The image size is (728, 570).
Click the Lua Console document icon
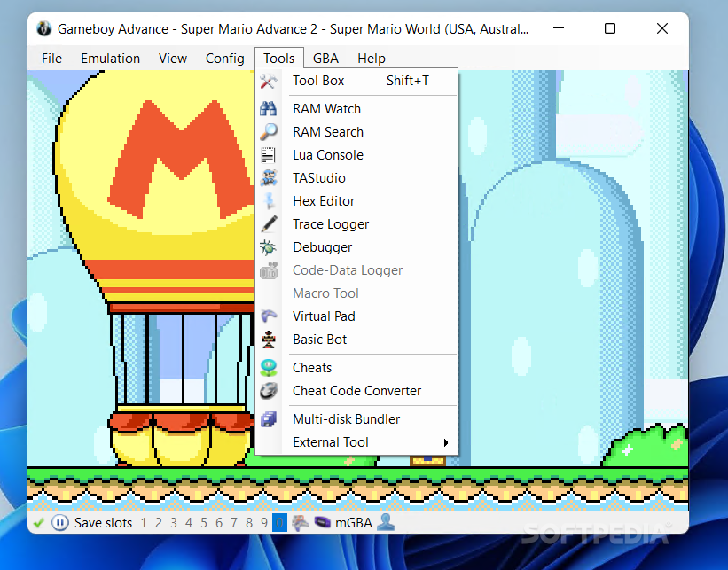click(269, 155)
